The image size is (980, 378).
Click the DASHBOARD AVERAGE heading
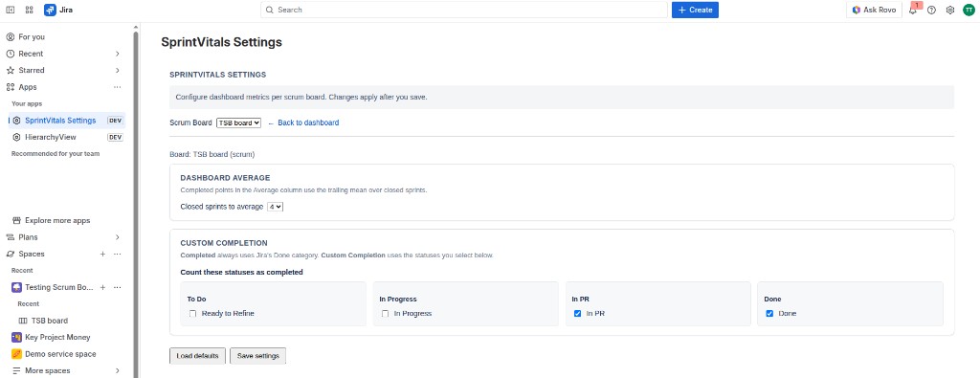tap(225, 178)
